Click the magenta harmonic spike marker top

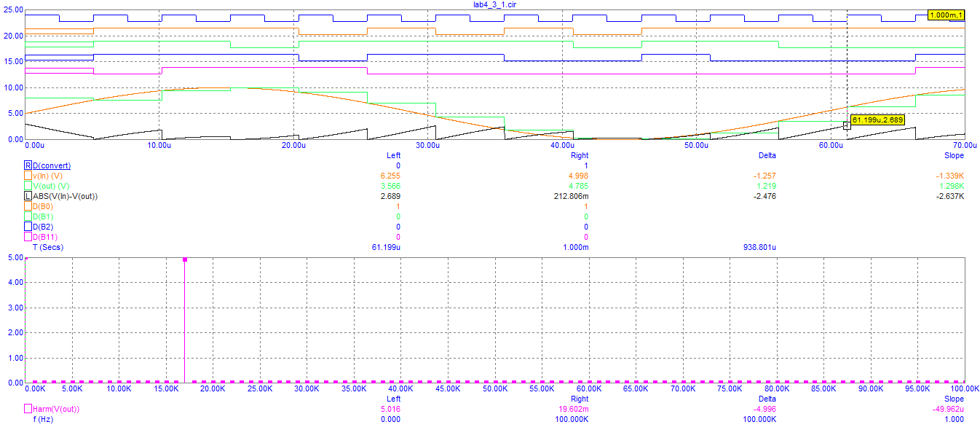[x=185, y=259]
